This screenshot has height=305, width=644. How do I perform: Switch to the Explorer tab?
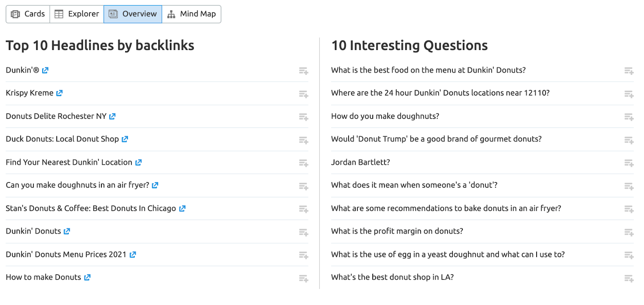click(x=77, y=14)
